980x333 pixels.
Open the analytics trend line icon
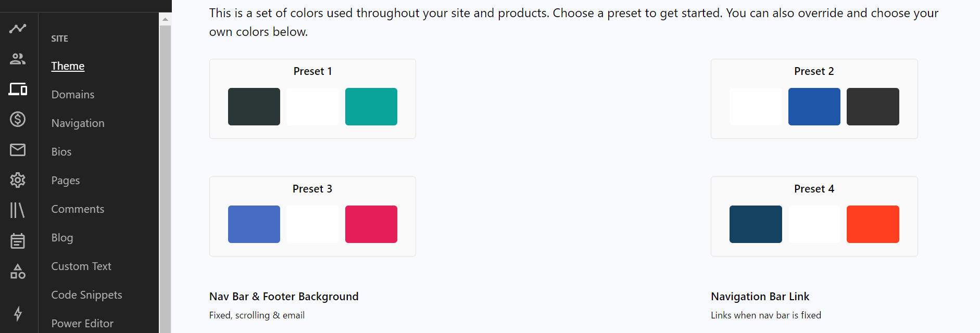click(18, 29)
